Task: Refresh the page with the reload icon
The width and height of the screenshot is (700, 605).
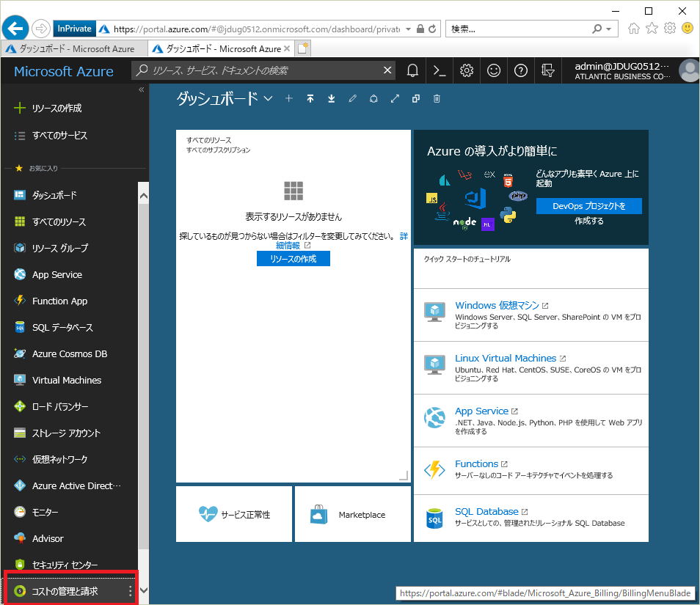Action: [x=432, y=29]
